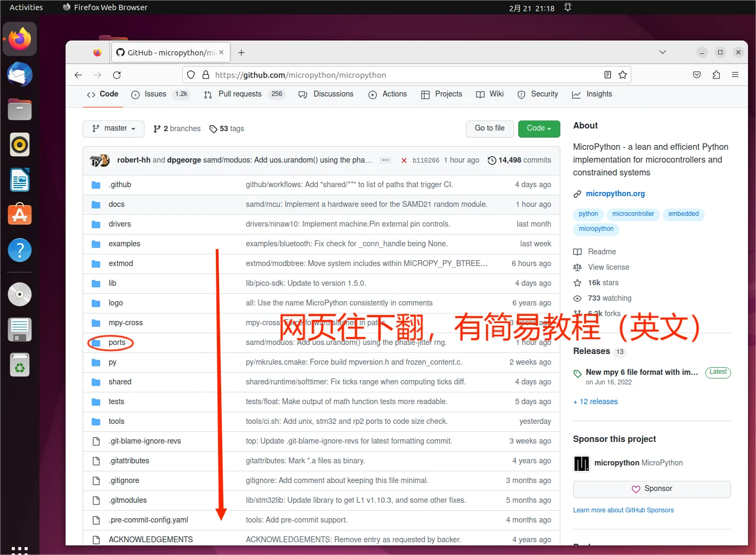Screen dimensions: 756x555
Task: Click the lock site security icon
Action: pos(206,75)
